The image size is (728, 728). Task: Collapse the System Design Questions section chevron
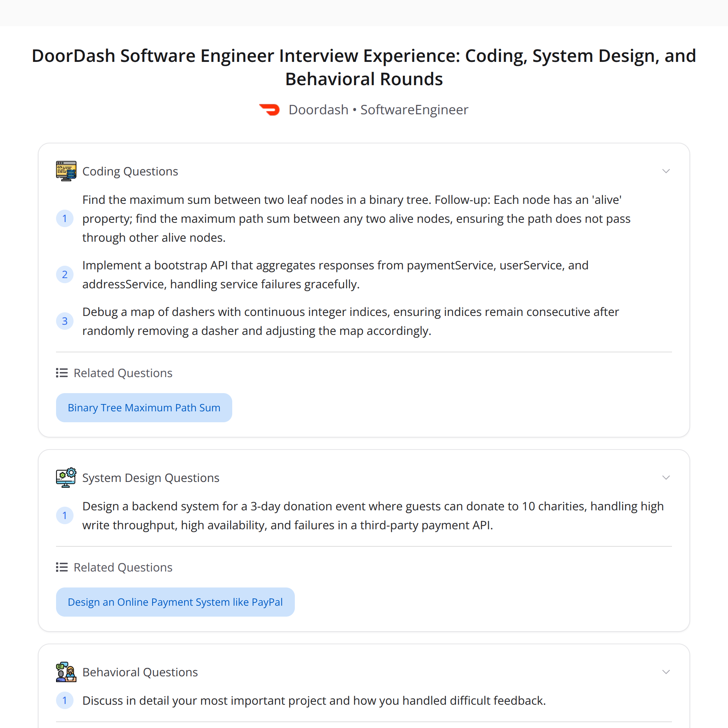pos(666,478)
